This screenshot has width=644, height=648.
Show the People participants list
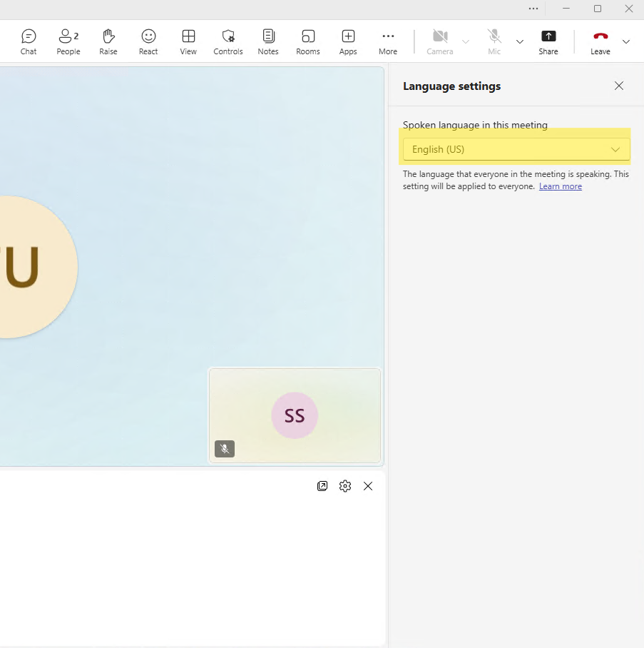[x=68, y=41]
